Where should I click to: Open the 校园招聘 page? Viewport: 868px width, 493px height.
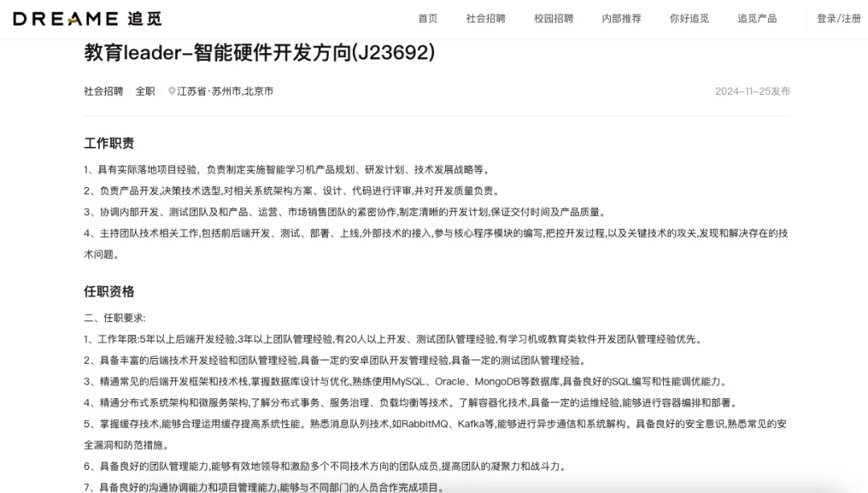click(x=554, y=18)
